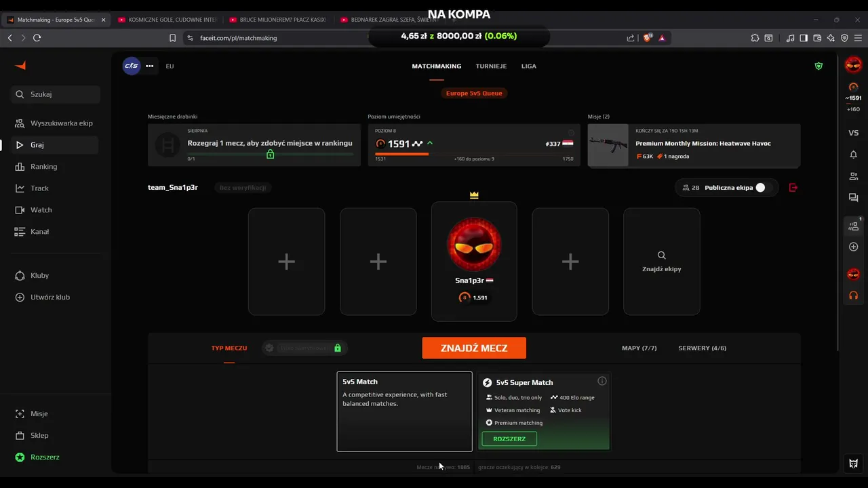Click the Szukaj search field
The width and height of the screenshot is (868, 488).
coord(56,94)
